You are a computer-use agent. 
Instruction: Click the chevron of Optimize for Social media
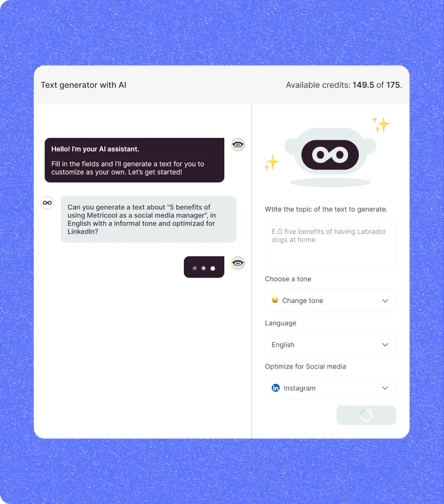385,388
